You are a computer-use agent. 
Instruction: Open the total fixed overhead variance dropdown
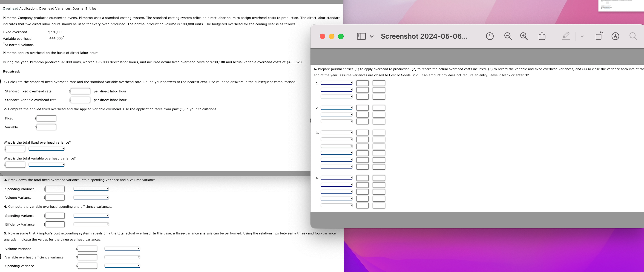46,149
